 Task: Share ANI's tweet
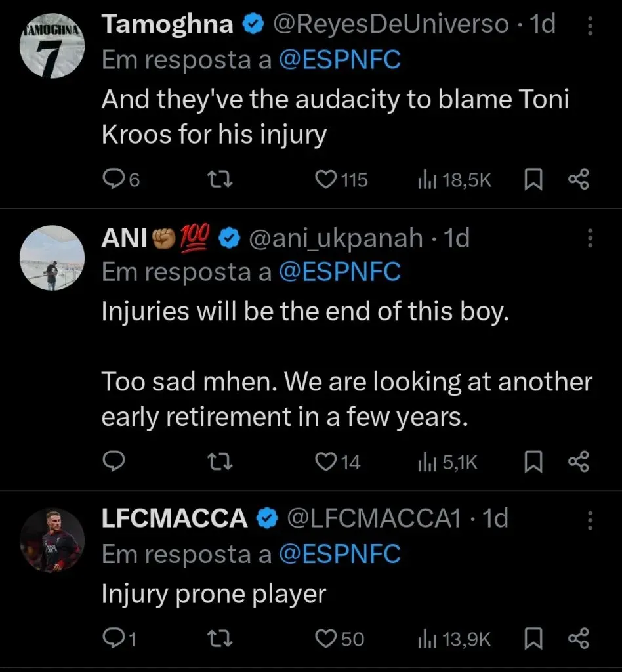577,462
